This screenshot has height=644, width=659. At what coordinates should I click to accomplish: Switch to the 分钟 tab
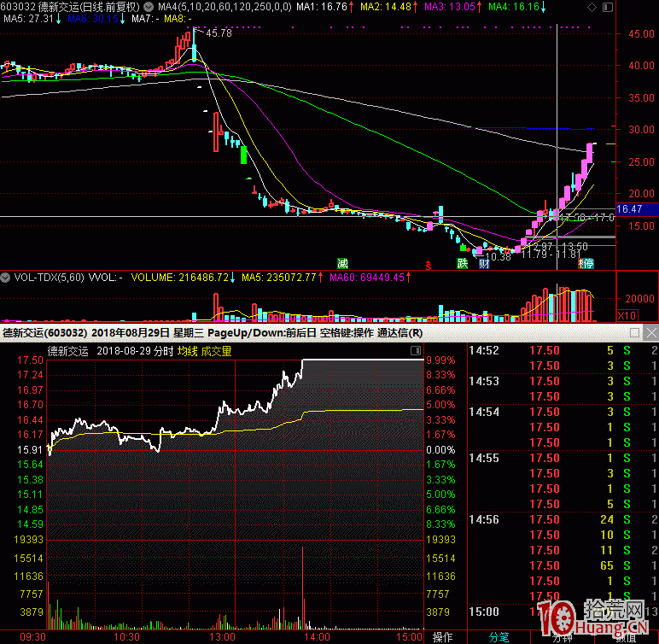[562, 638]
